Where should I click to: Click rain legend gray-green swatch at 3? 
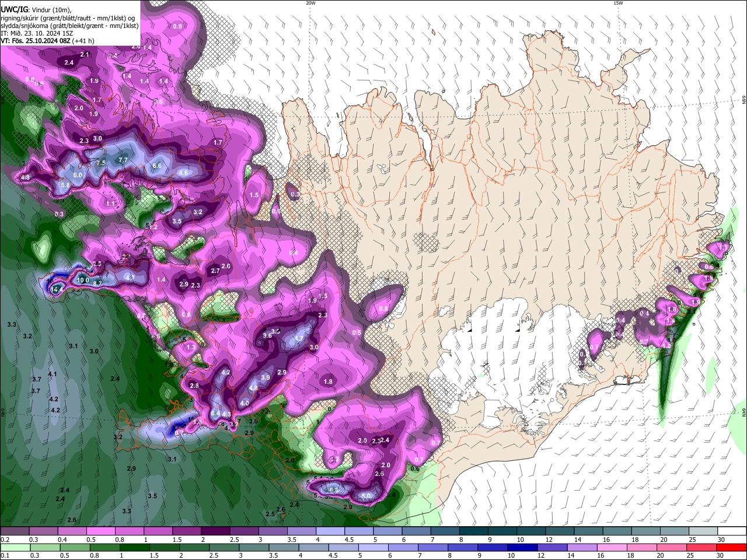pyautogui.click(x=254, y=547)
